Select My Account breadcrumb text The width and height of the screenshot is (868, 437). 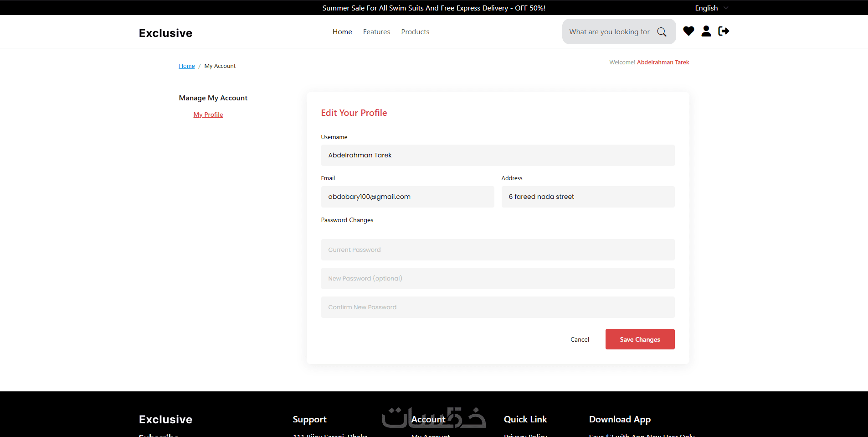pyautogui.click(x=220, y=66)
